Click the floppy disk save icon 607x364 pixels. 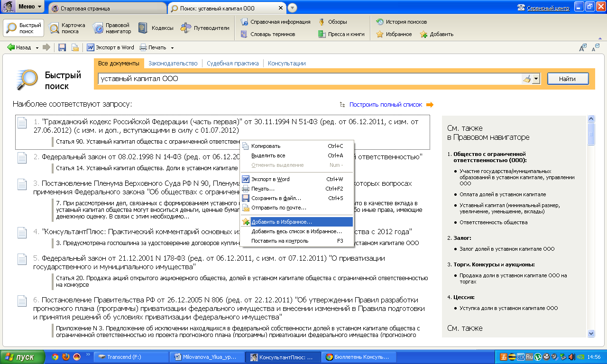click(62, 47)
